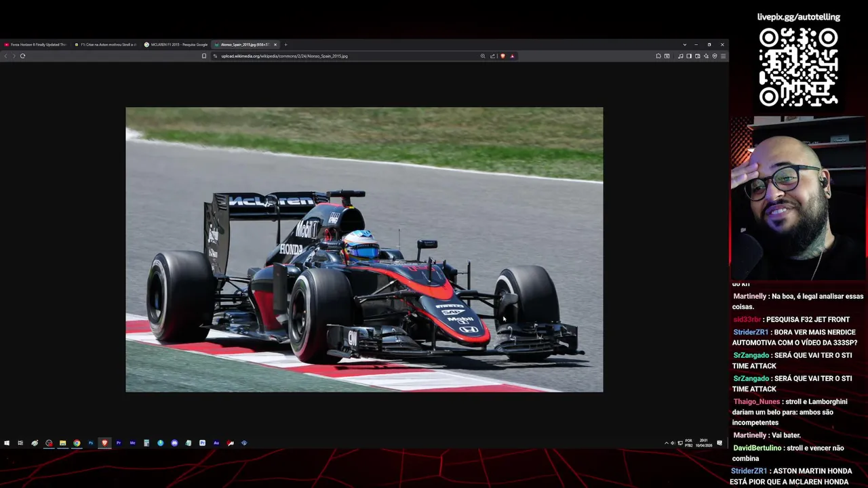Open Premiere Pro from the taskbar

[119, 443]
